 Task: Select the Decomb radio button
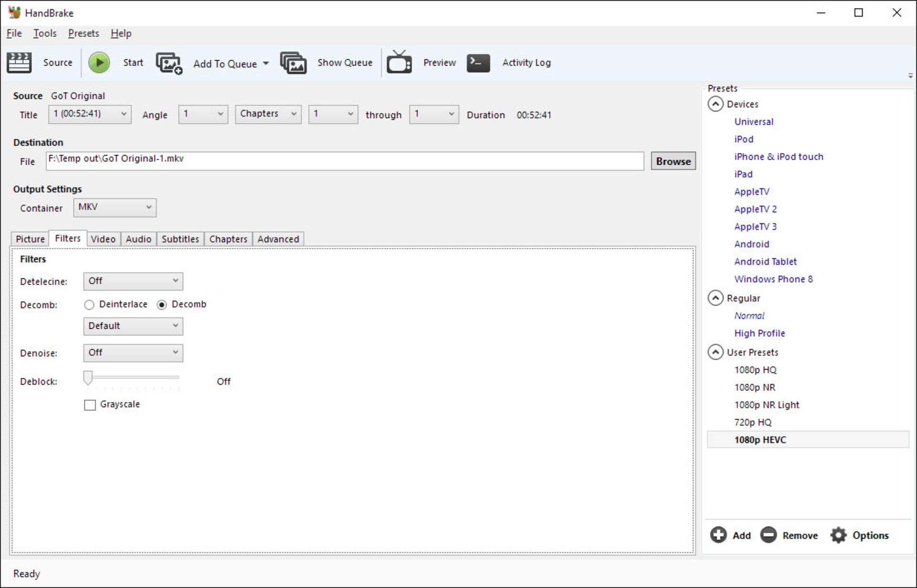[162, 304]
